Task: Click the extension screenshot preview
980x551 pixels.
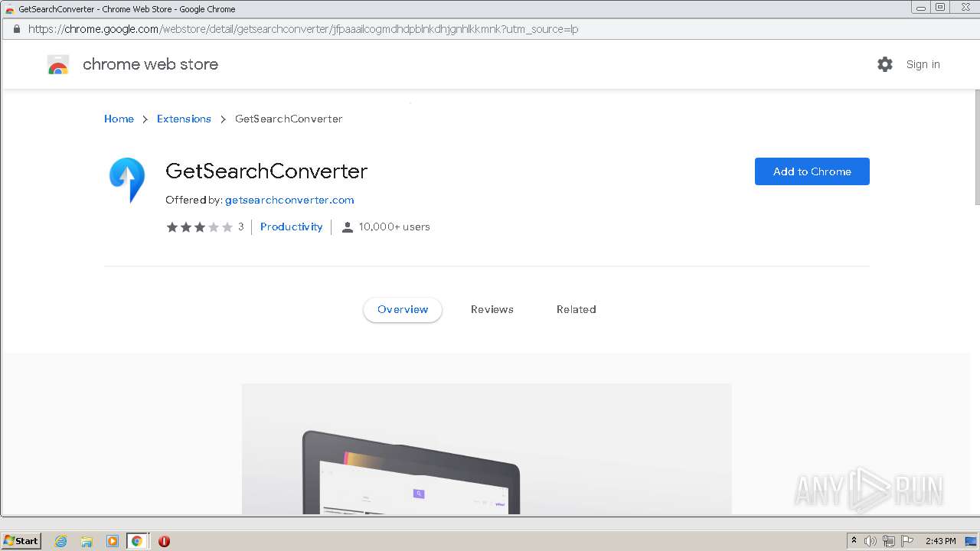Action: click(487, 448)
